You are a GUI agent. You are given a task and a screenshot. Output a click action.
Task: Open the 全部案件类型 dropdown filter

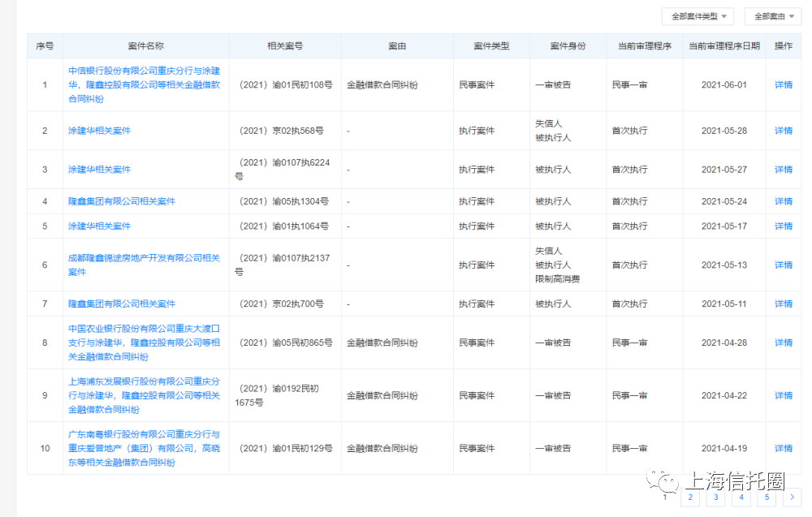(x=699, y=16)
